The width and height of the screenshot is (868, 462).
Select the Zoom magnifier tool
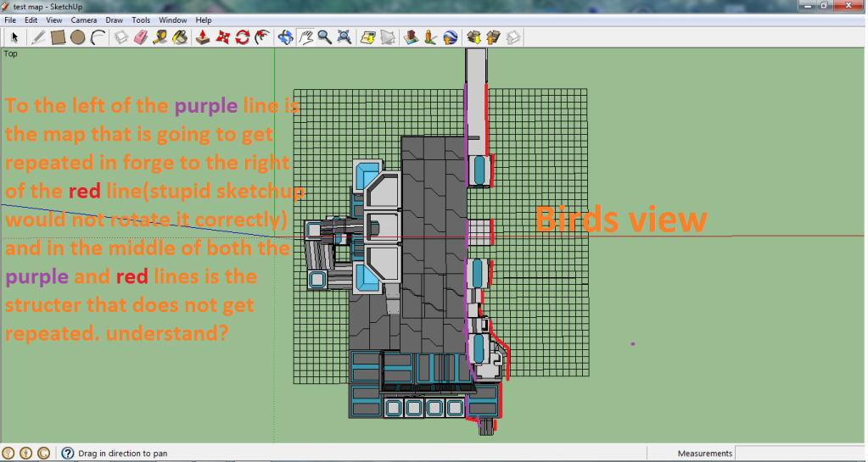click(325, 37)
